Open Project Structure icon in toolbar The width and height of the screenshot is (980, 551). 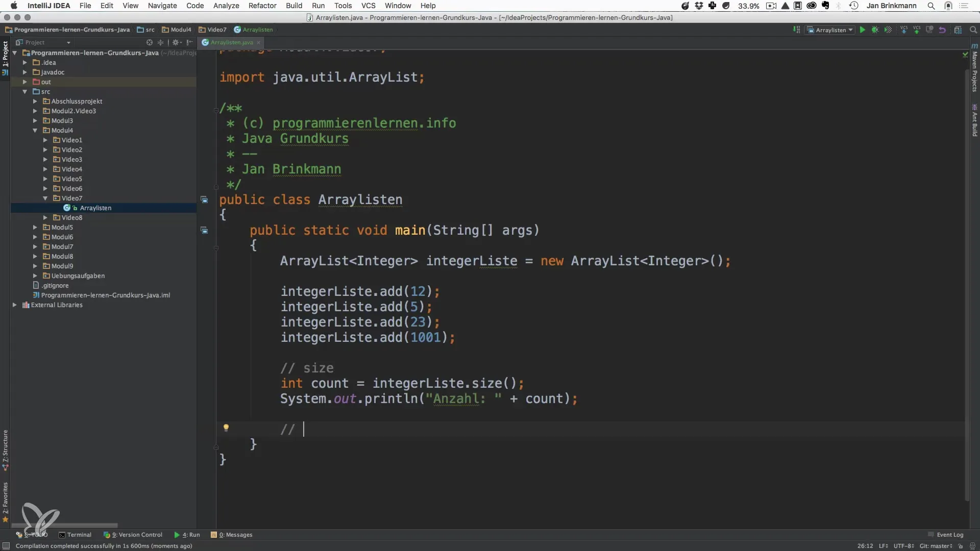[958, 30]
